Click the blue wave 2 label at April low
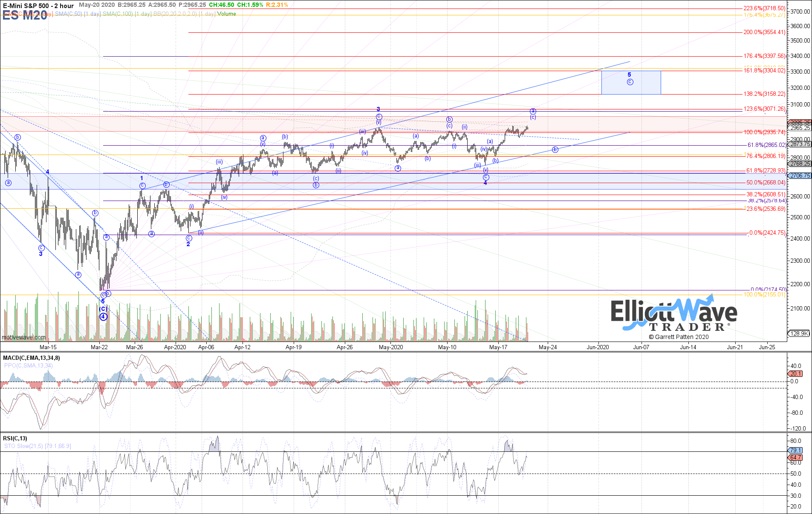This screenshot has width=812, height=514. click(188, 244)
